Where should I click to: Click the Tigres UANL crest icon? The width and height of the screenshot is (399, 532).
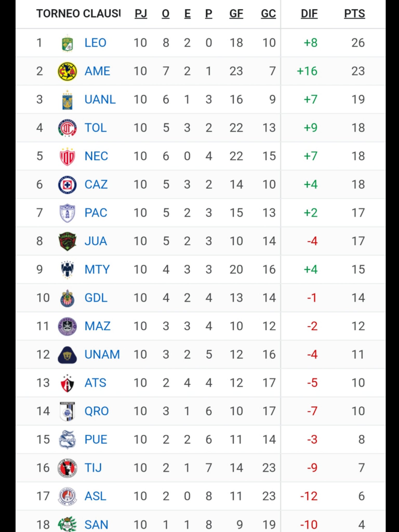[x=67, y=100]
